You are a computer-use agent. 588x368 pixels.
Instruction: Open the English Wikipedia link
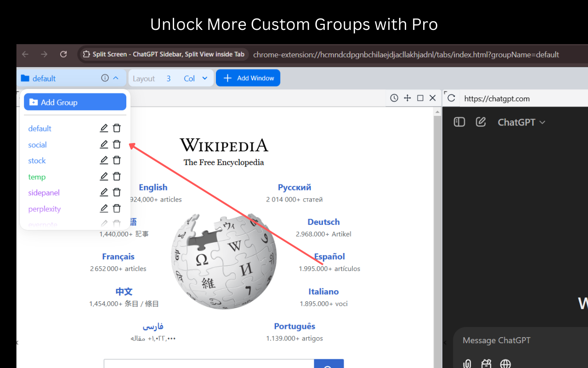[153, 187]
